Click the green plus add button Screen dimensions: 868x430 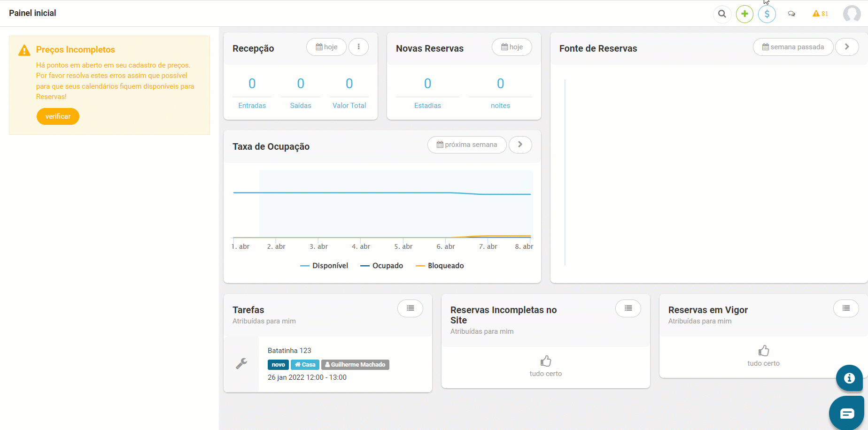pyautogui.click(x=744, y=14)
